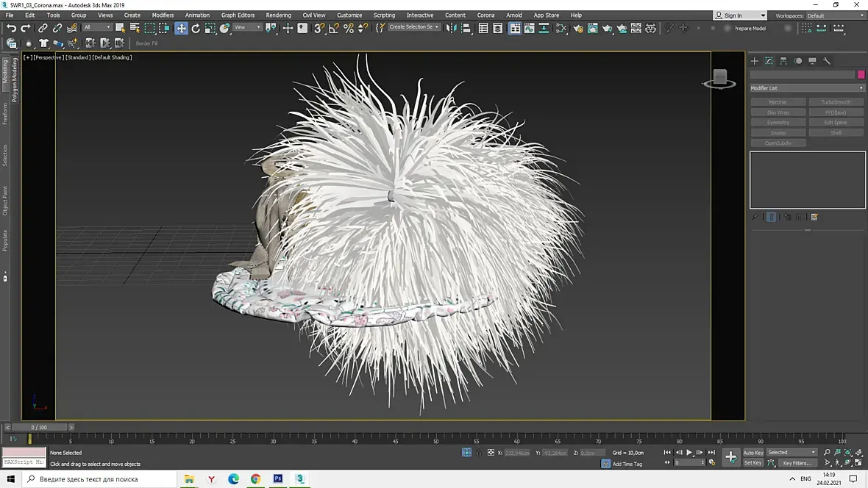Click the Undo arrow icon
The height and width of the screenshot is (488, 868).
[x=11, y=28]
